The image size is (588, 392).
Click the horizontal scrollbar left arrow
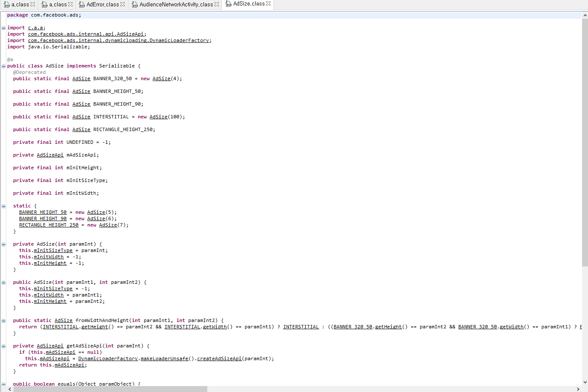tap(10, 389)
